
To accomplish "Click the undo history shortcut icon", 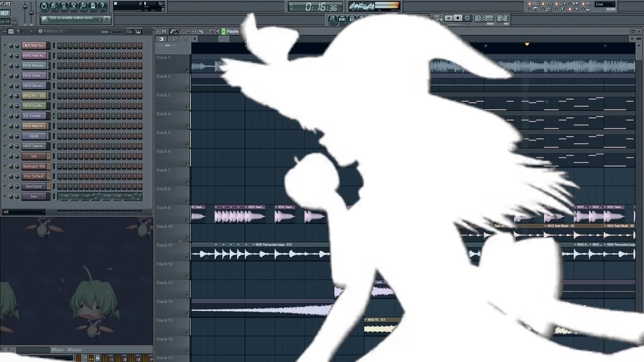I will 44,6.
